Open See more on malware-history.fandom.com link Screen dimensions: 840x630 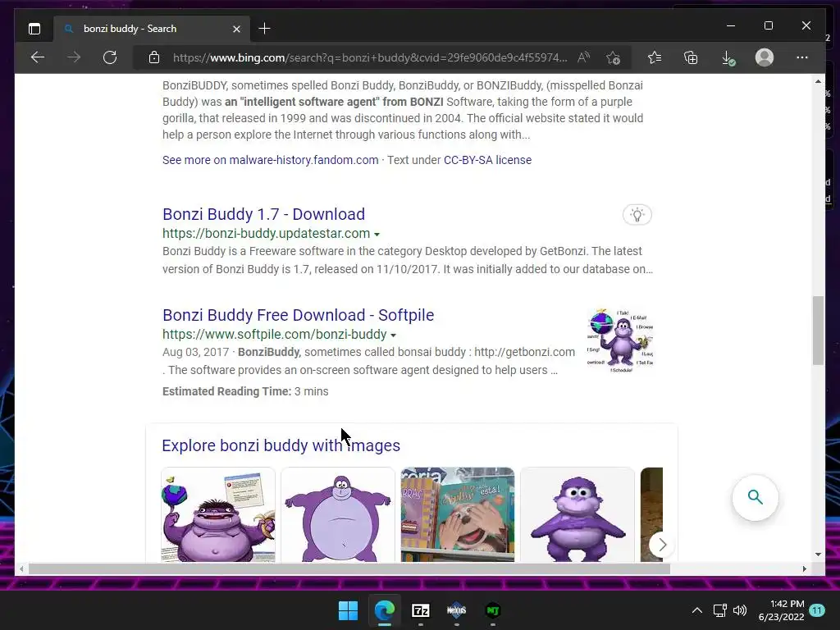[x=270, y=160]
